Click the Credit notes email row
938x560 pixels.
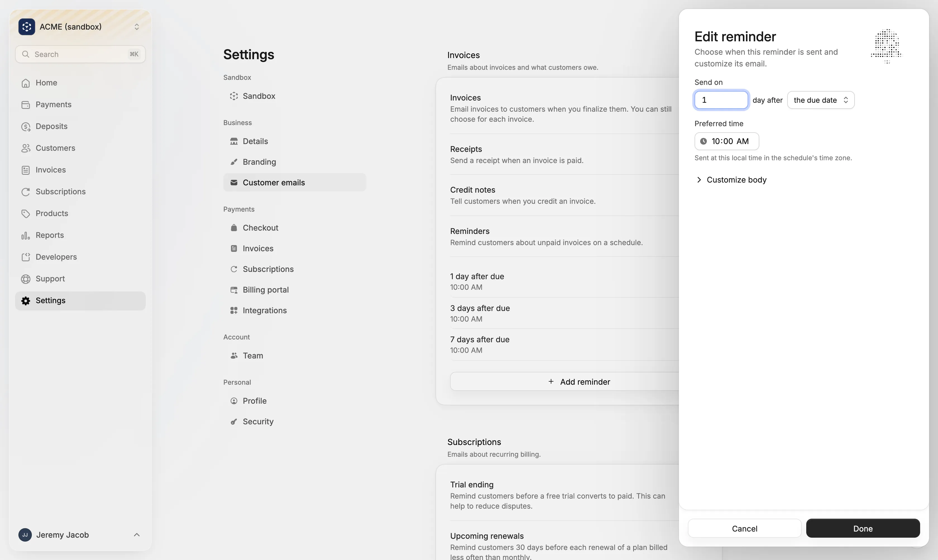564,195
